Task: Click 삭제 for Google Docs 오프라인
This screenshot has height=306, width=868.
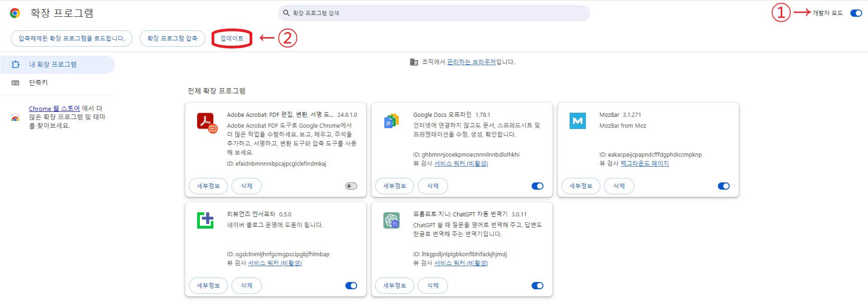Action: tap(433, 186)
